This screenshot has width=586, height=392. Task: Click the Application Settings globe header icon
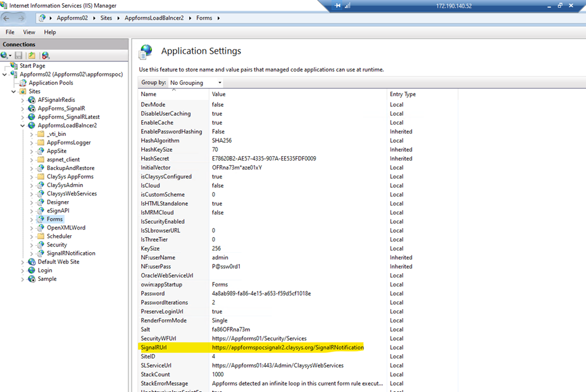point(146,51)
